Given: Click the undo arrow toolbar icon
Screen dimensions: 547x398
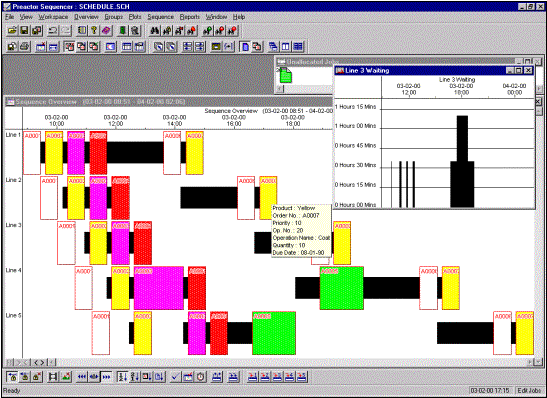Looking at the screenshot, I should pos(53,31).
